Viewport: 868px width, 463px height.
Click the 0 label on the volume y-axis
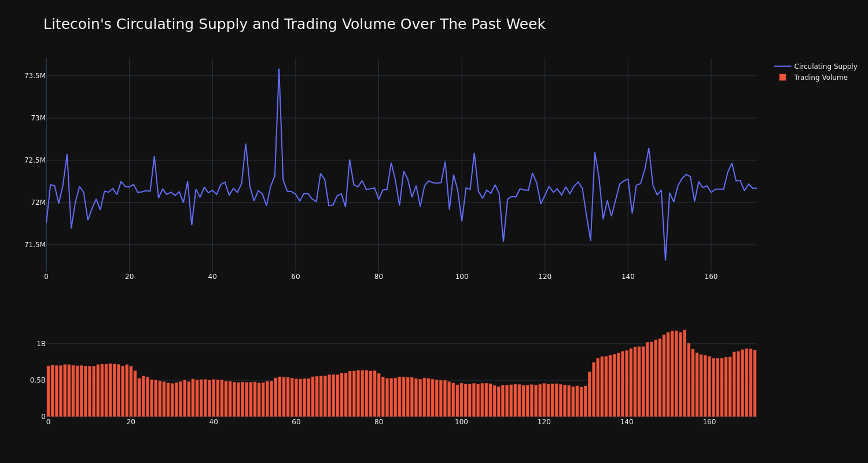[x=43, y=417]
